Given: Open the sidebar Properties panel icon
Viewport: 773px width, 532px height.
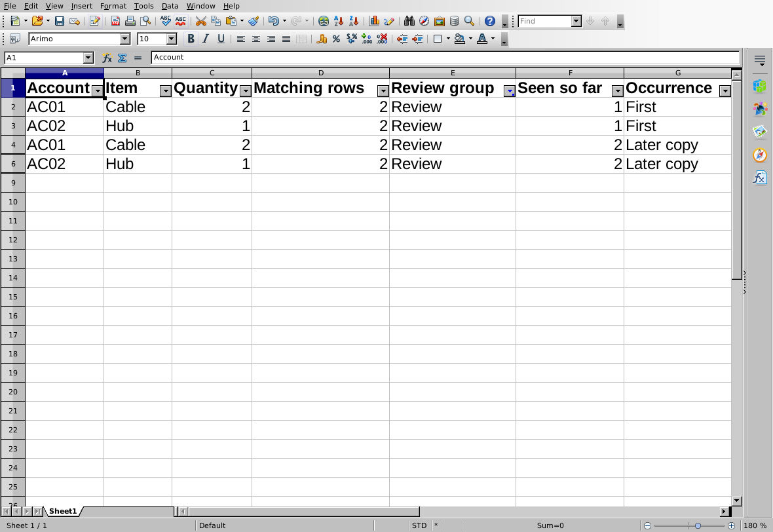Looking at the screenshot, I should point(760,85).
